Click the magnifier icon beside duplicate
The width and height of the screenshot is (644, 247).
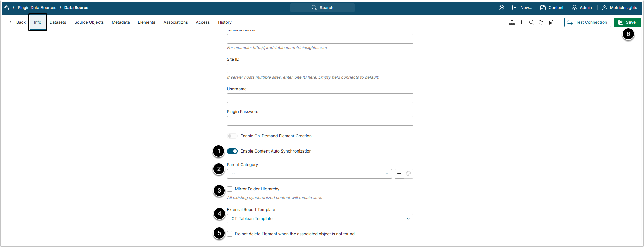tap(532, 22)
